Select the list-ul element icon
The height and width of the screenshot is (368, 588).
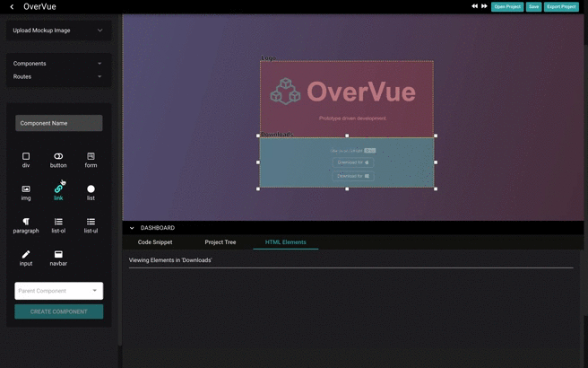coord(91,222)
